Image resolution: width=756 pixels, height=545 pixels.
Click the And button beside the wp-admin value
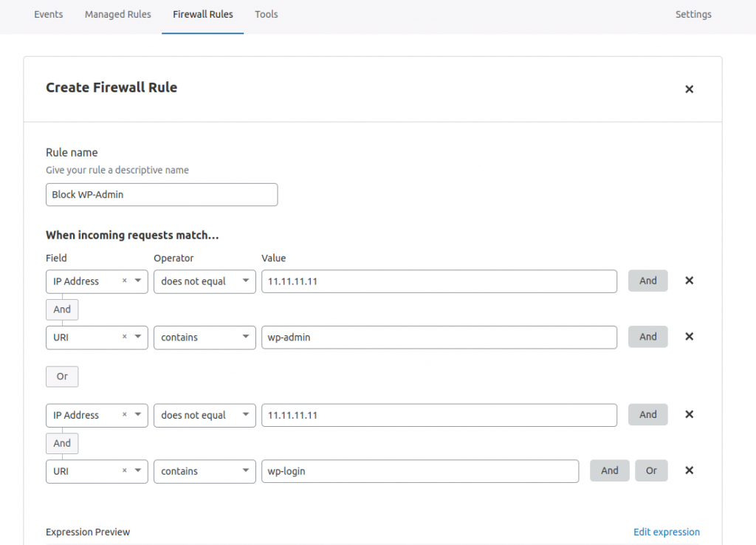(x=648, y=337)
